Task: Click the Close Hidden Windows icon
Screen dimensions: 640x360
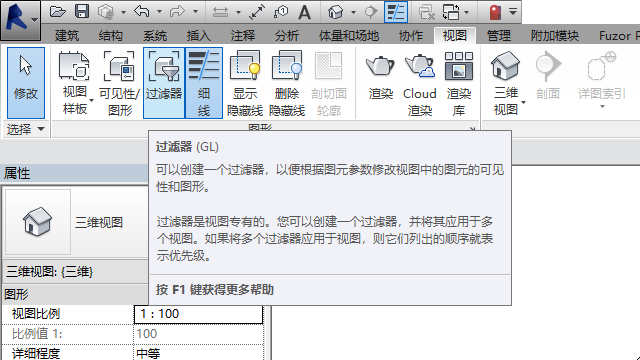Action: [x=427, y=12]
